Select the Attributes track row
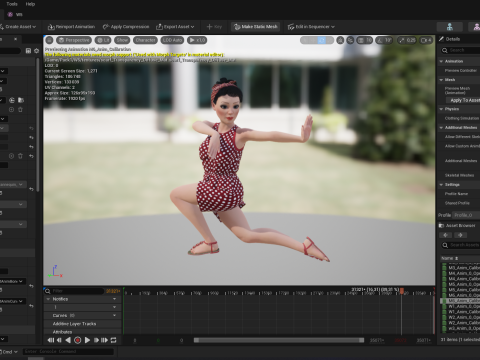 coord(82,332)
